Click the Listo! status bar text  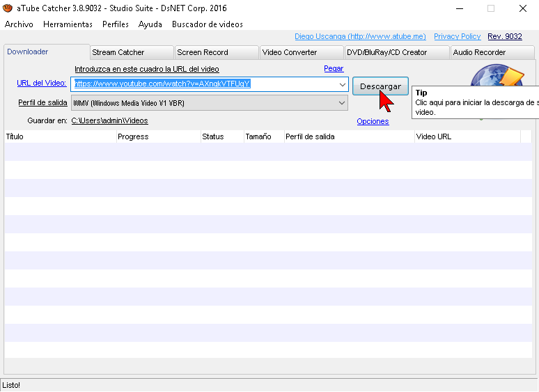[11, 385]
